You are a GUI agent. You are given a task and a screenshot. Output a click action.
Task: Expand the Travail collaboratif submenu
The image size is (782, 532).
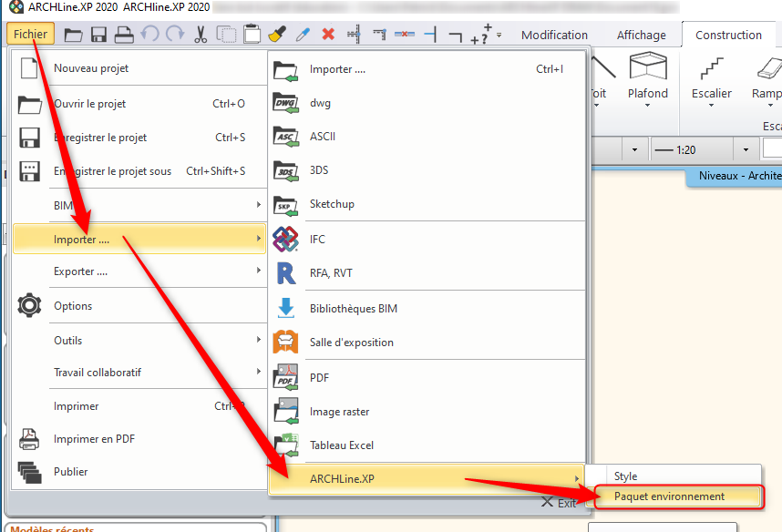[258, 372]
